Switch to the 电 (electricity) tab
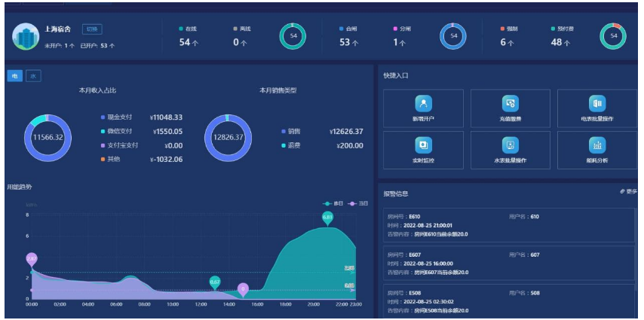This screenshot has height=320, width=644. pos(15,76)
